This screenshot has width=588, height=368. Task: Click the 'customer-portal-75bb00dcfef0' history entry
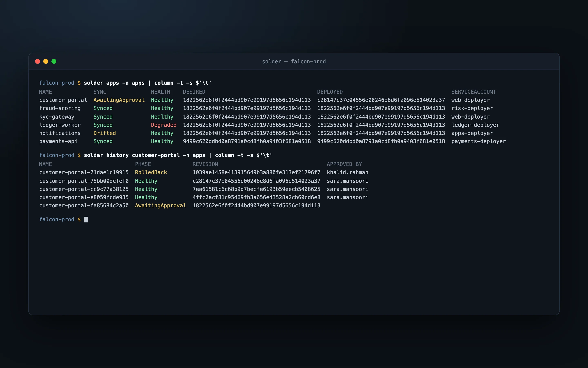(84, 181)
